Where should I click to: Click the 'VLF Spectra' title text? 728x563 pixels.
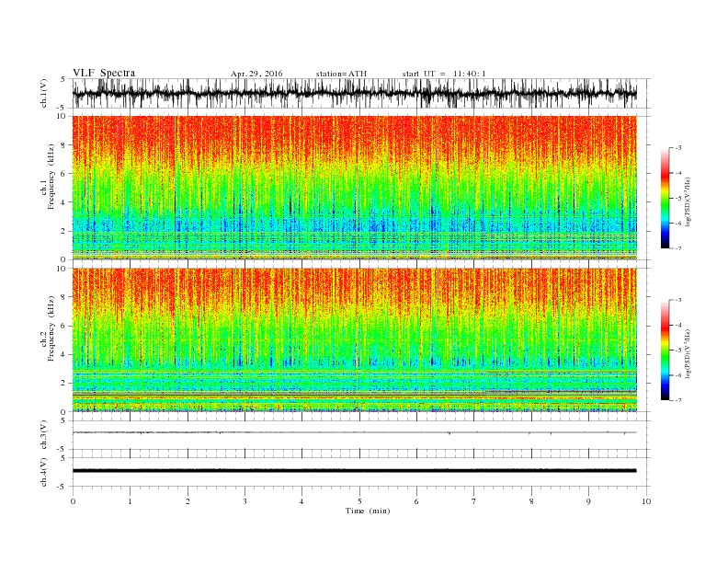click(x=104, y=73)
